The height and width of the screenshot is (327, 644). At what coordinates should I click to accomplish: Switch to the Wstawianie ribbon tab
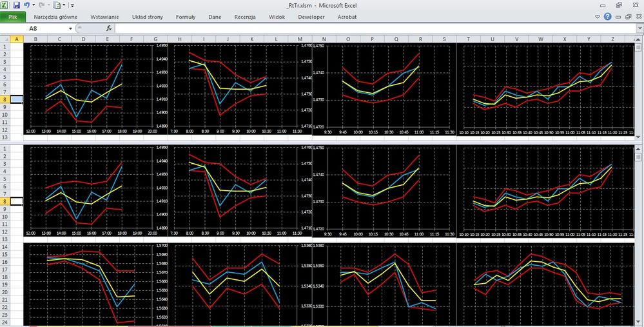tap(104, 17)
